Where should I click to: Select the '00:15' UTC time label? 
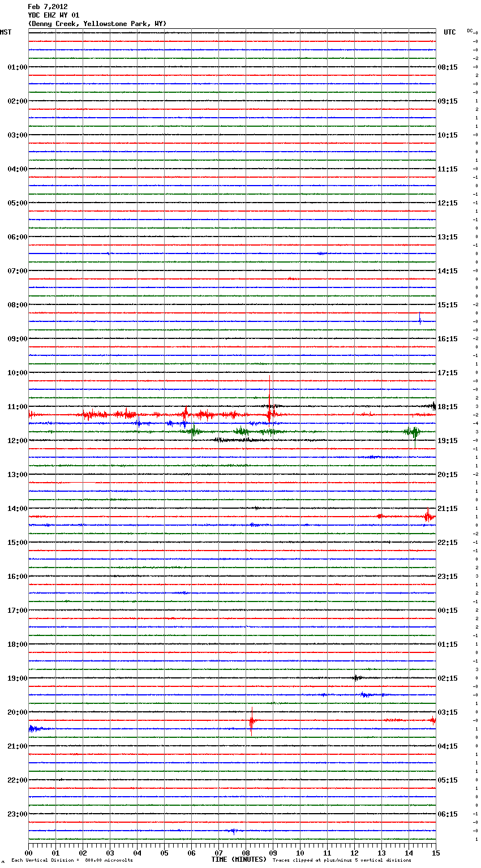click(x=448, y=610)
